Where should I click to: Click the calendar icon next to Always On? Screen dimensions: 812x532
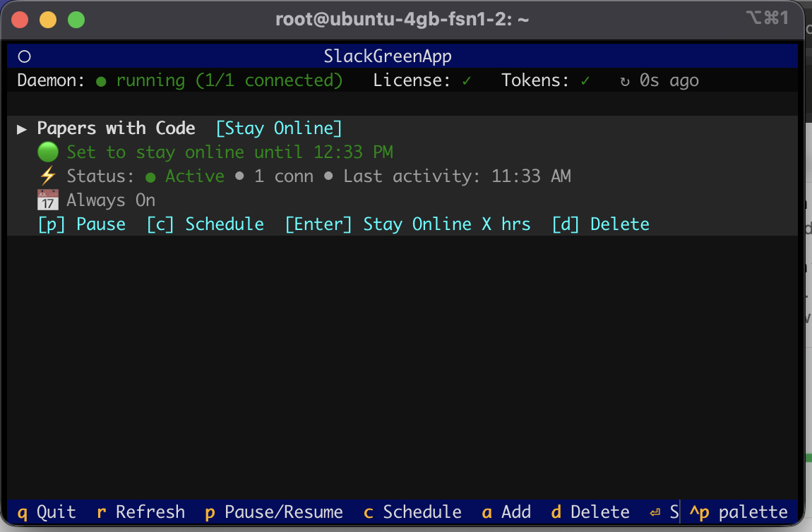coord(47,200)
